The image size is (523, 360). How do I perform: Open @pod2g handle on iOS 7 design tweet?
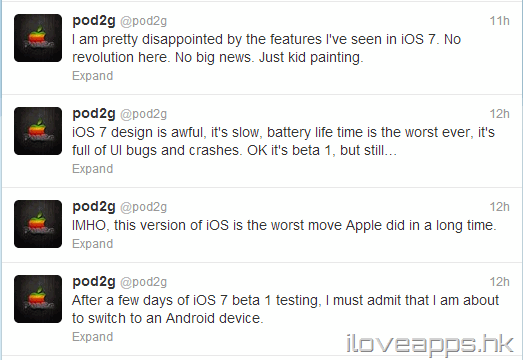[x=143, y=114]
